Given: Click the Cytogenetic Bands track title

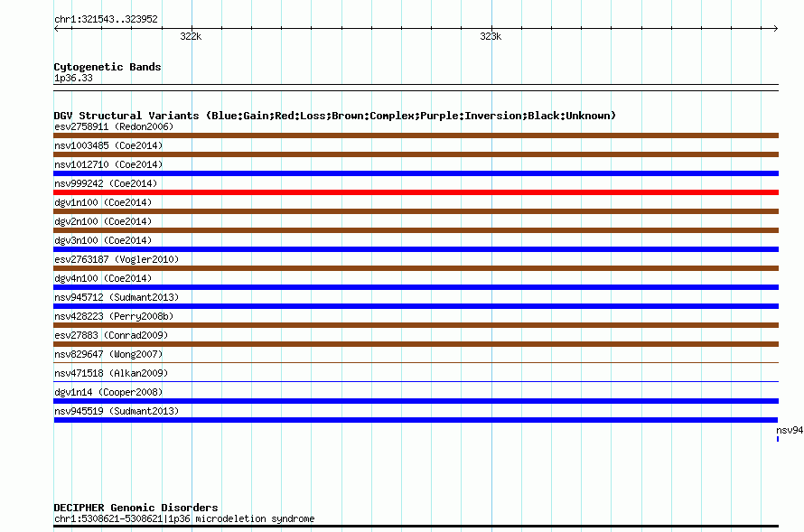Looking at the screenshot, I should click(x=108, y=67).
